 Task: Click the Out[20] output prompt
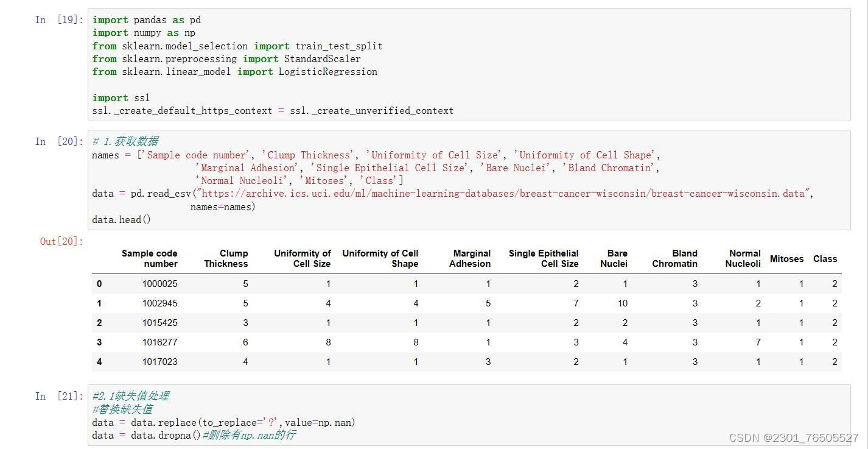[x=61, y=241]
